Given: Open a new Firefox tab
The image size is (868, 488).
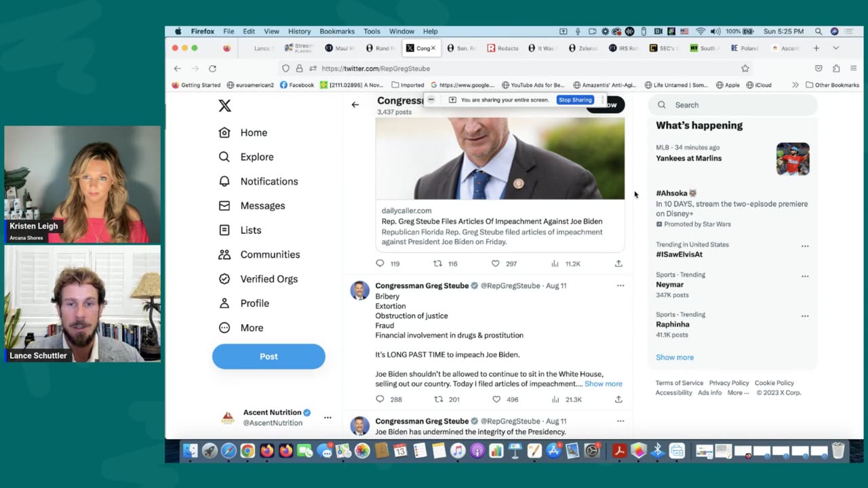Looking at the screenshot, I should 816,48.
